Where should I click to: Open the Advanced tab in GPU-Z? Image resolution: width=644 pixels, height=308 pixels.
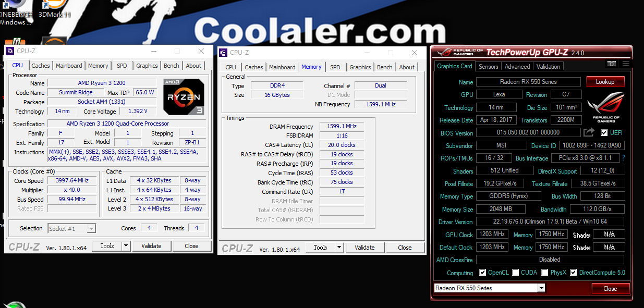pyautogui.click(x=517, y=67)
